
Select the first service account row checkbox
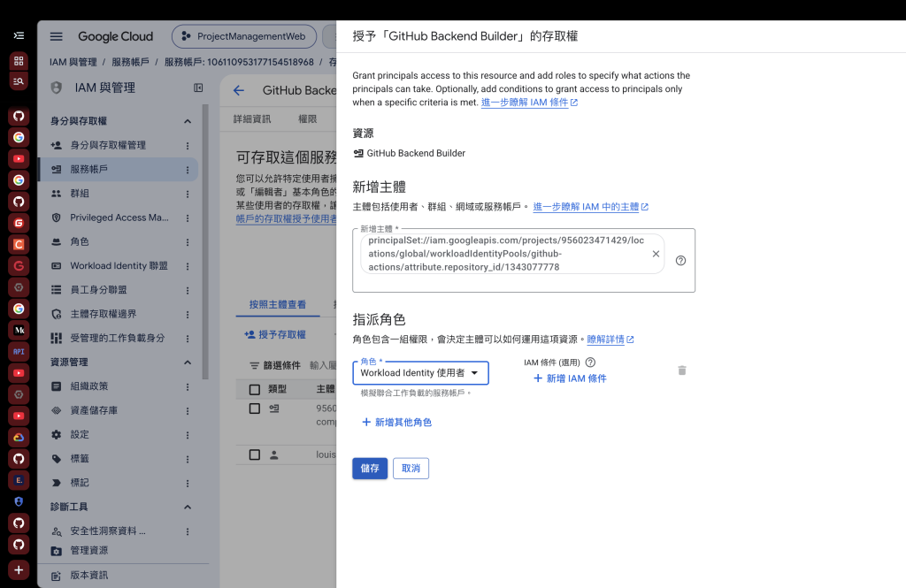point(254,409)
